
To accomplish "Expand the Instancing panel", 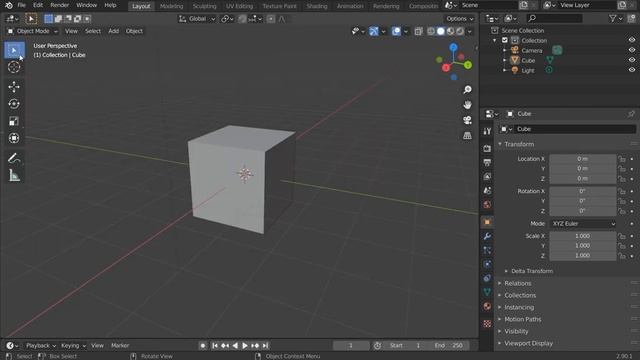I will coord(516,307).
